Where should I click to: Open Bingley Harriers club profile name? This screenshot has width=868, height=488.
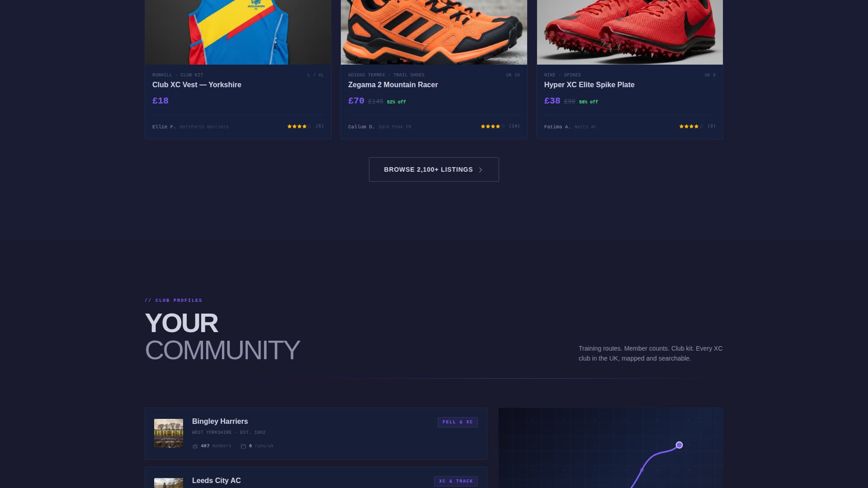(x=220, y=422)
